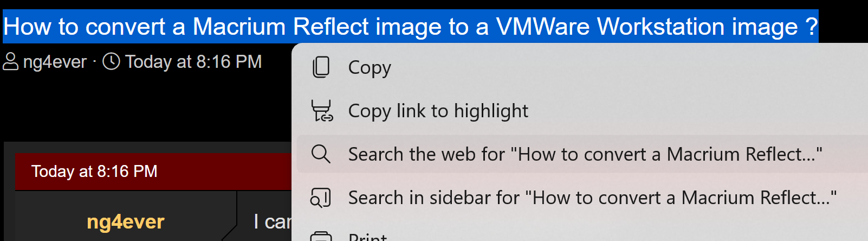
Task: Click the Copy link to highlight icon
Action: click(x=322, y=111)
